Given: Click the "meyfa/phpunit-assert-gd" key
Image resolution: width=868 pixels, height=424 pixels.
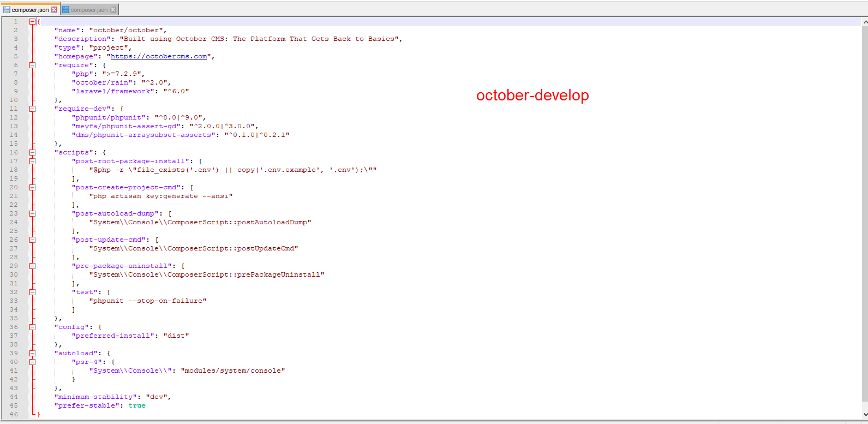Looking at the screenshot, I should [x=126, y=126].
